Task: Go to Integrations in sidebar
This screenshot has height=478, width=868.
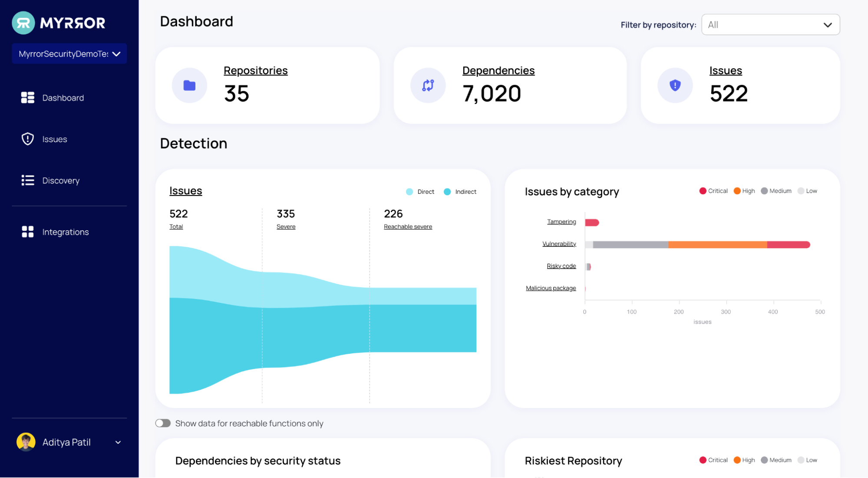Action: 66,232
